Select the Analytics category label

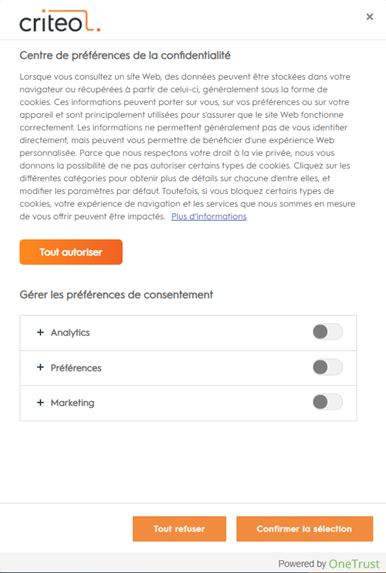click(70, 333)
